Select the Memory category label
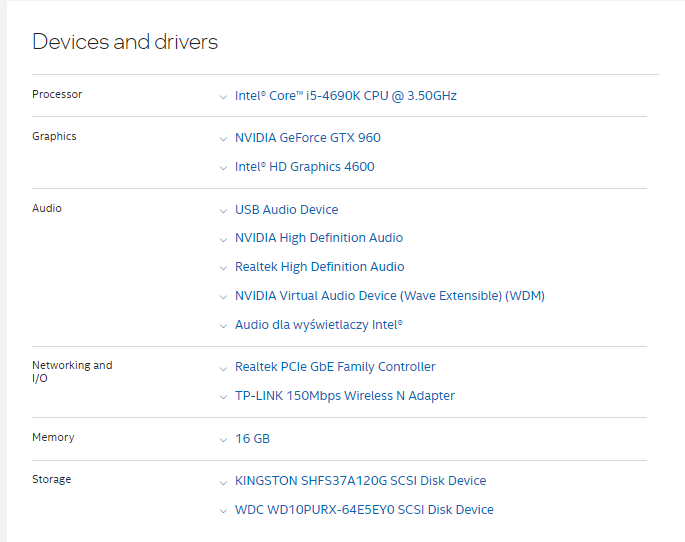685x542 pixels. pyautogui.click(x=53, y=437)
